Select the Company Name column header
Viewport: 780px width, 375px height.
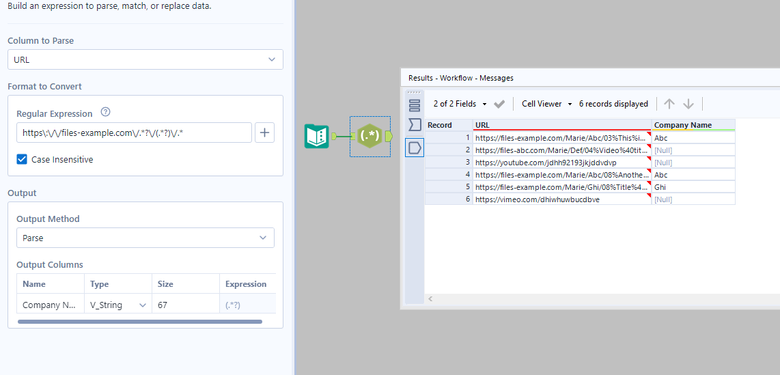(693, 125)
